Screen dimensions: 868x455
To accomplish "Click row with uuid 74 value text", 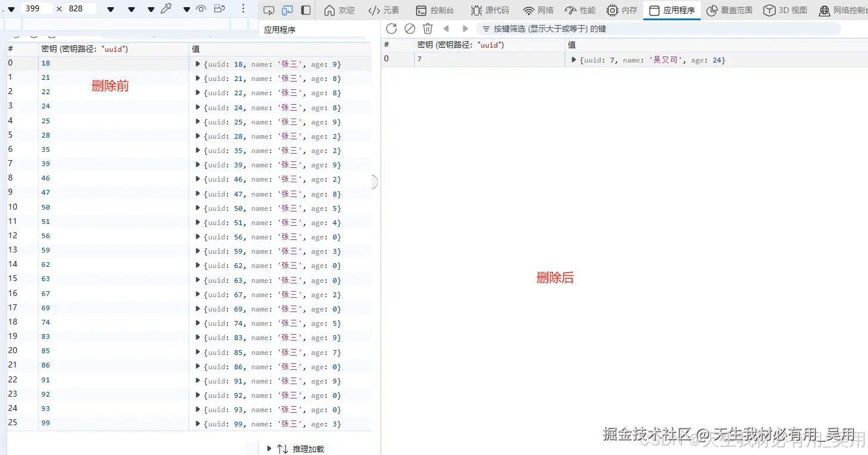I will click(273, 323).
